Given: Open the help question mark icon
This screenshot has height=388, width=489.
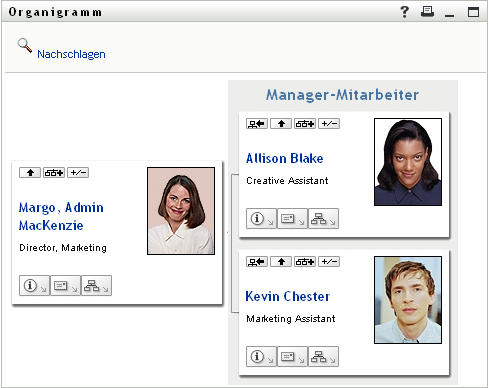Looking at the screenshot, I should [404, 12].
